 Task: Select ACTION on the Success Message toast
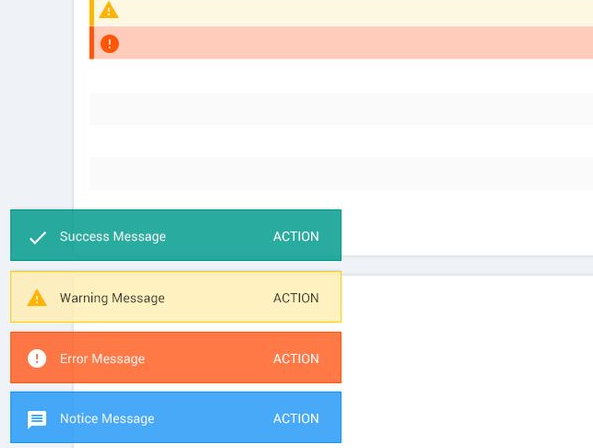point(296,236)
